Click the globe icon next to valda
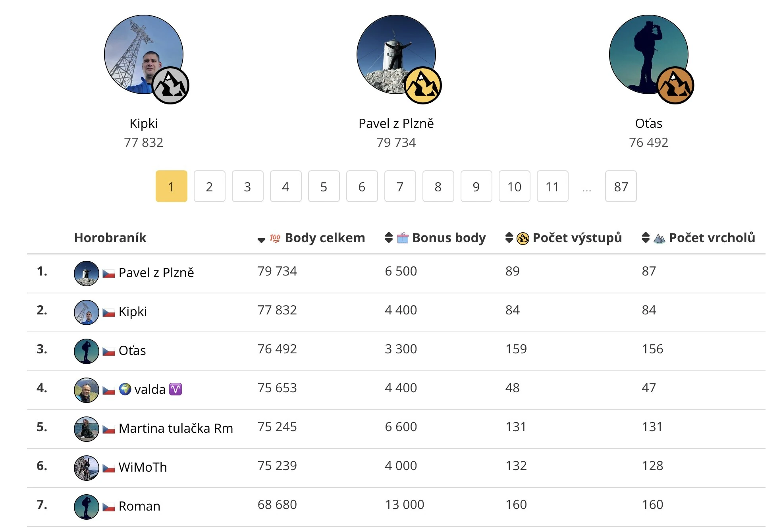This screenshot has height=532, width=783. 125,389
